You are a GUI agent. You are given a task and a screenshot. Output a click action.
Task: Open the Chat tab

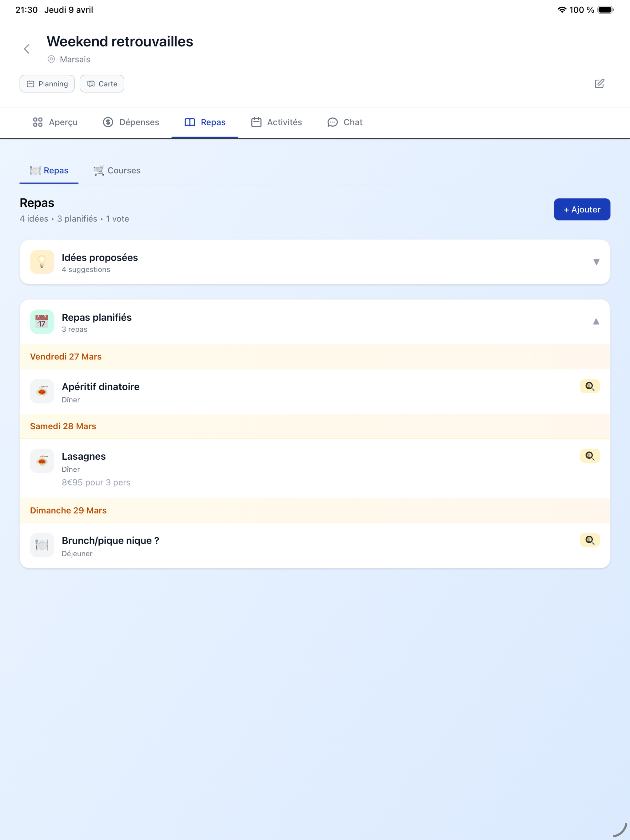click(345, 122)
